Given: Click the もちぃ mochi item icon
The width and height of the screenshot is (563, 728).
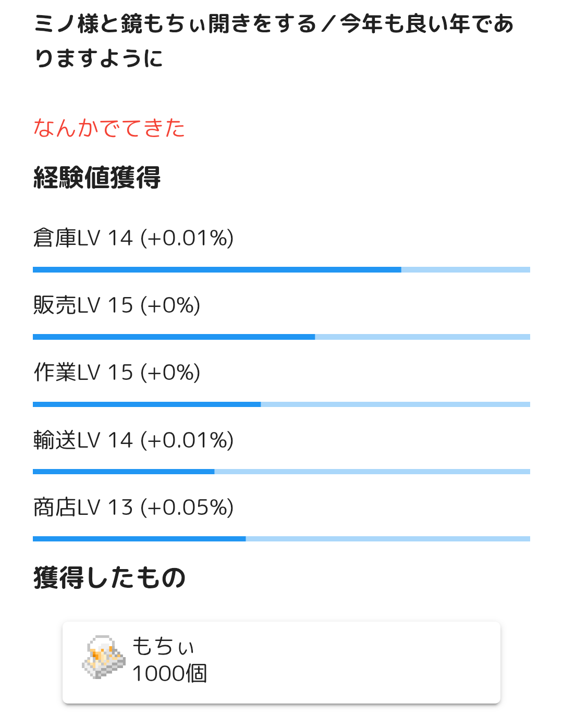Looking at the screenshot, I should point(104,657).
